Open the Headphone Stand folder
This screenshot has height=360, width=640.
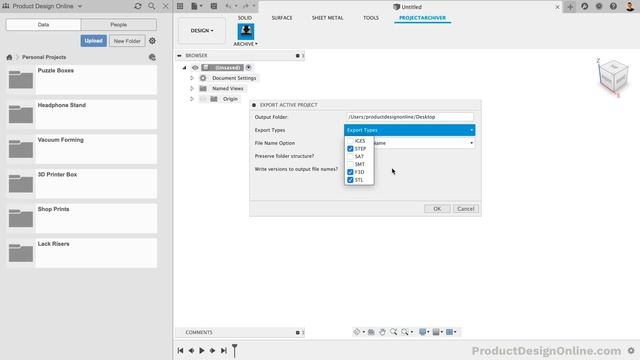tap(82, 114)
